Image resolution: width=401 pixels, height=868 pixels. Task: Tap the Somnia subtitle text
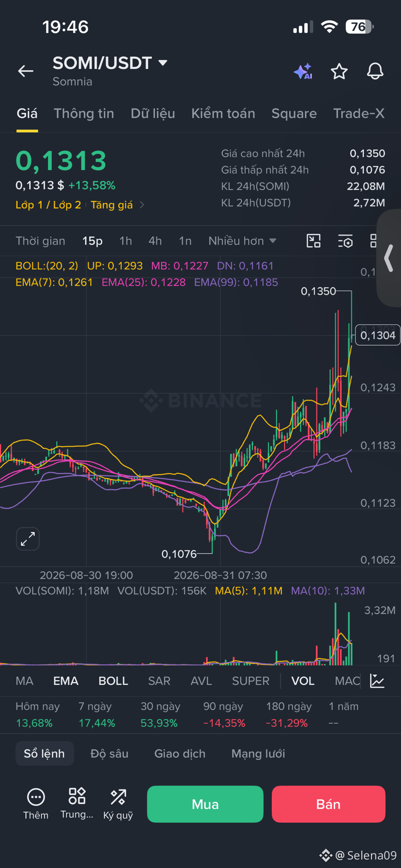pyautogui.click(x=72, y=82)
